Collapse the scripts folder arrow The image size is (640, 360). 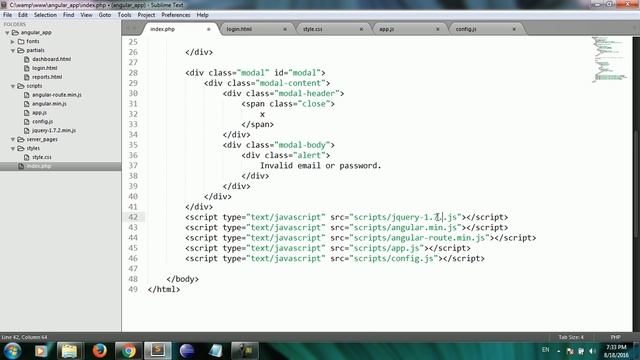click(x=13, y=86)
